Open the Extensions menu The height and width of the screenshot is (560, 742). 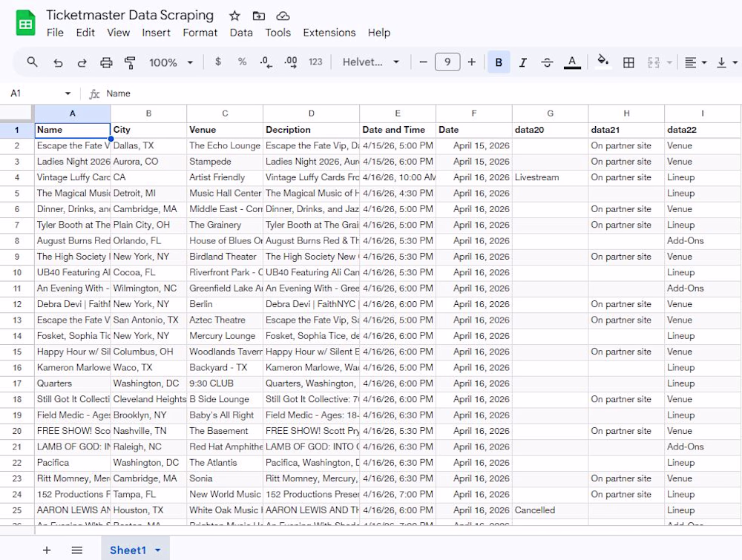pos(329,33)
